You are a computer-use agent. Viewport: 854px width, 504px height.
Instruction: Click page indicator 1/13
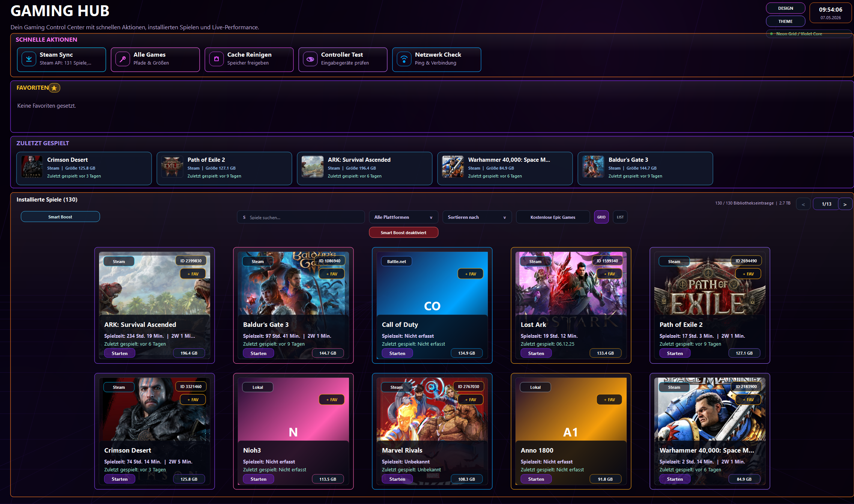coord(827,204)
